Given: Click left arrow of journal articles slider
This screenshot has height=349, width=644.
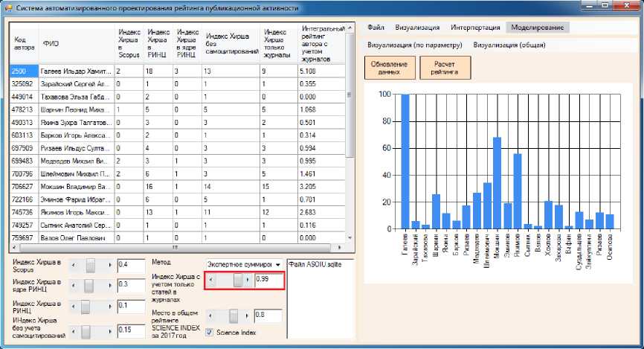Looking at the screenshot, I should [x=210, y=280].
